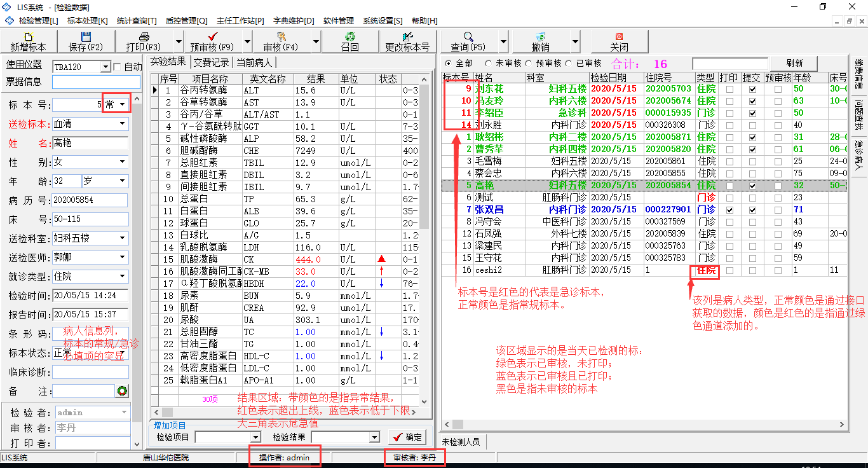868x468 pixels.
Task: Open the 检验结果 dropdown under 增加项目
Action: pos(374,437)
